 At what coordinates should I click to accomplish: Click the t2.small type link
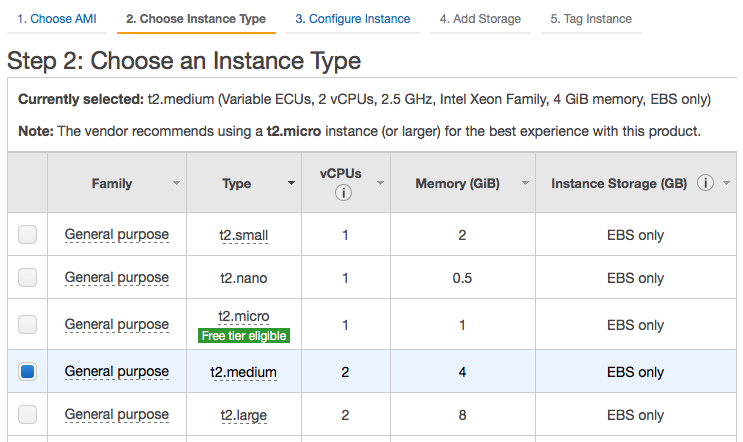coord(244,235)
